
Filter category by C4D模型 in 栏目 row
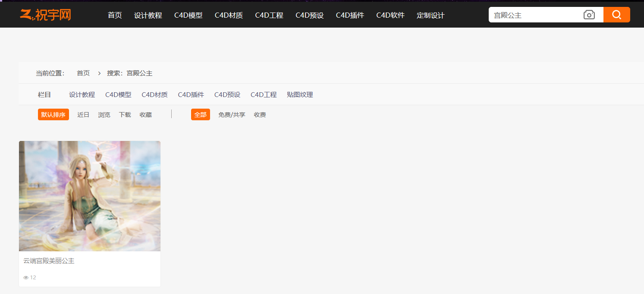click(118, 95)
